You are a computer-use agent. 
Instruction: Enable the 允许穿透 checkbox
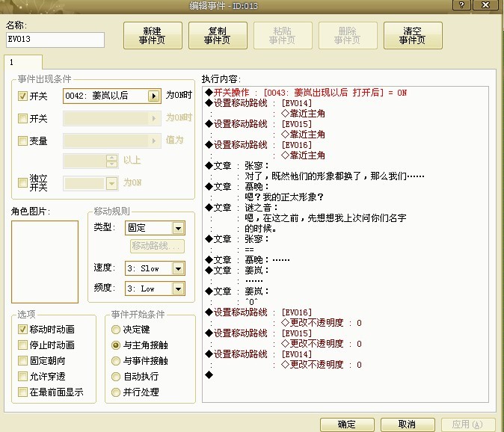[22, 376]
